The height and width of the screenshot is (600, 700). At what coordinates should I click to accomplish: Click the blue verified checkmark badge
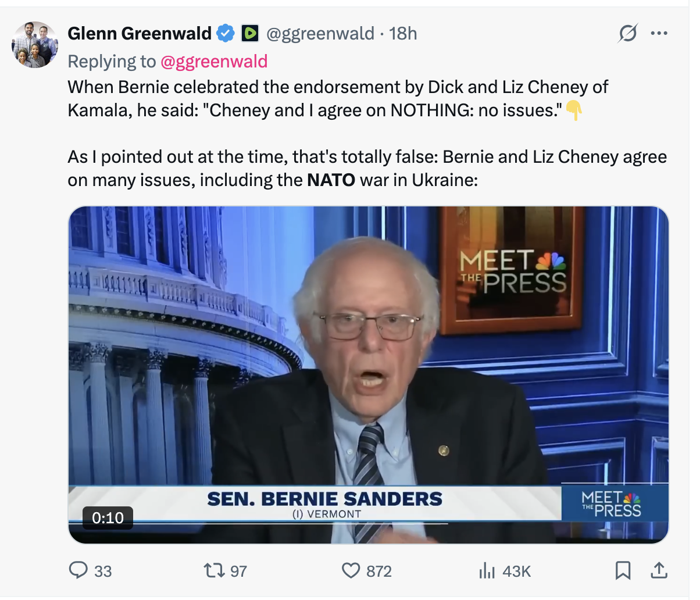(x=226, y=34)
